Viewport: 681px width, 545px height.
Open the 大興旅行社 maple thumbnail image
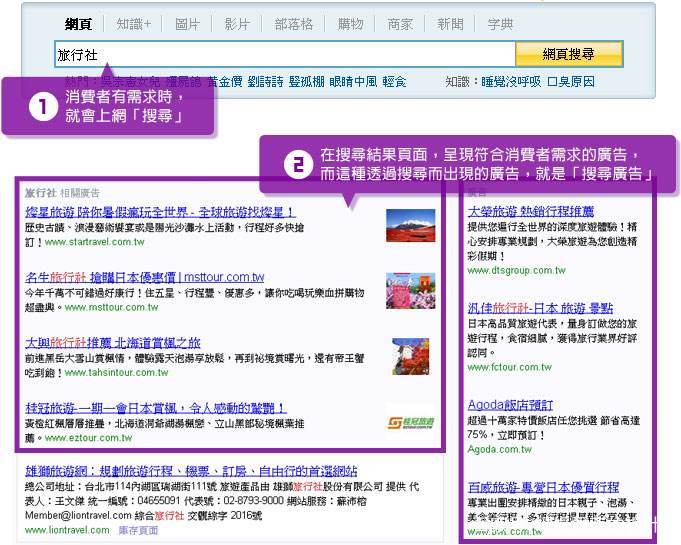pos(410,356)
